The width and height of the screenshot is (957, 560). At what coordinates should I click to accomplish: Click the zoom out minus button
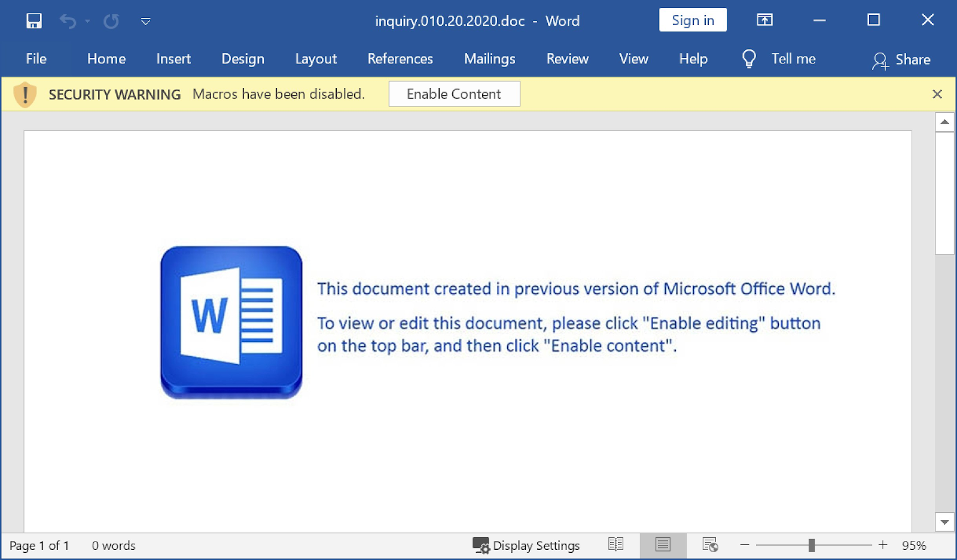click(745, 544)
